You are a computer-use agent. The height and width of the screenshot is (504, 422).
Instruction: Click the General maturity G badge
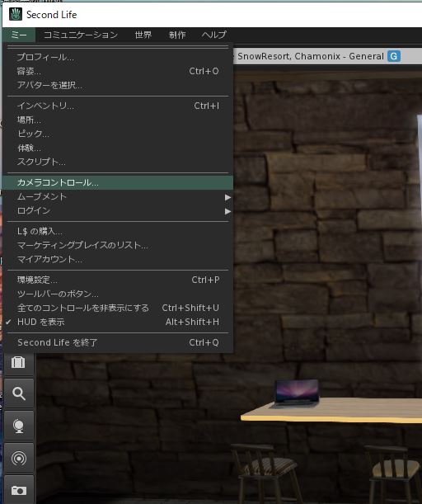coord(394,57)
